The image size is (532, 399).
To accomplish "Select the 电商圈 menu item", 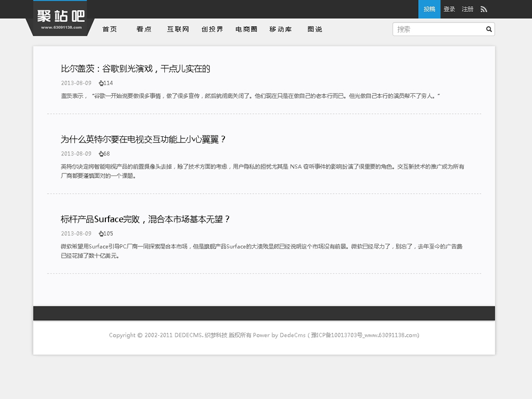I will pyautogui.click(x=246, y=29).
